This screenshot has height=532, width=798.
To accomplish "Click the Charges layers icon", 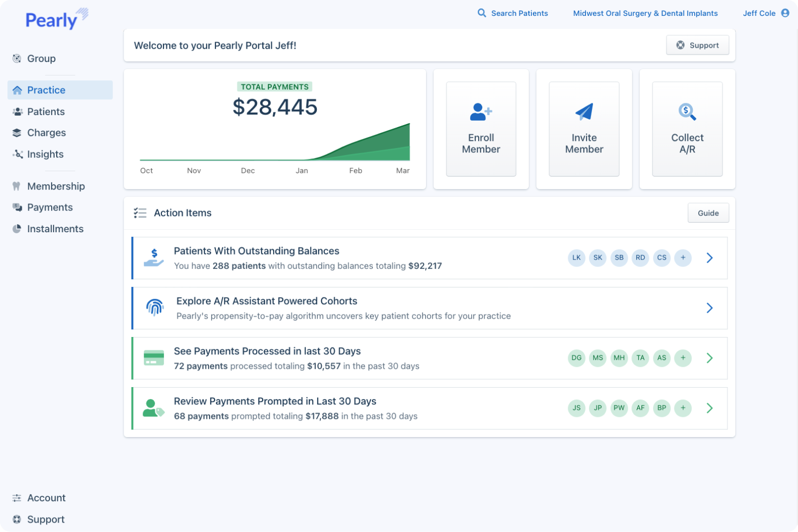I will pos(17,133).
